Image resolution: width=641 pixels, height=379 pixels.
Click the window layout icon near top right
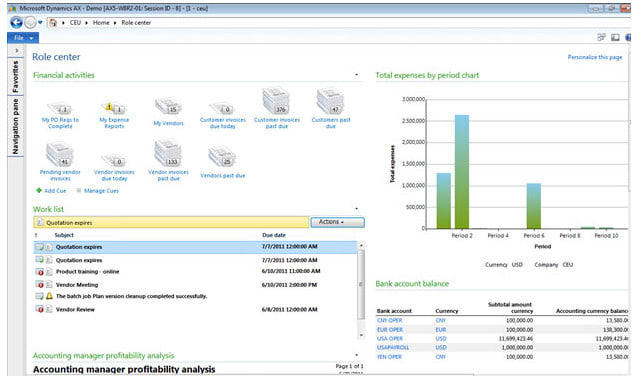pos(615,37)
